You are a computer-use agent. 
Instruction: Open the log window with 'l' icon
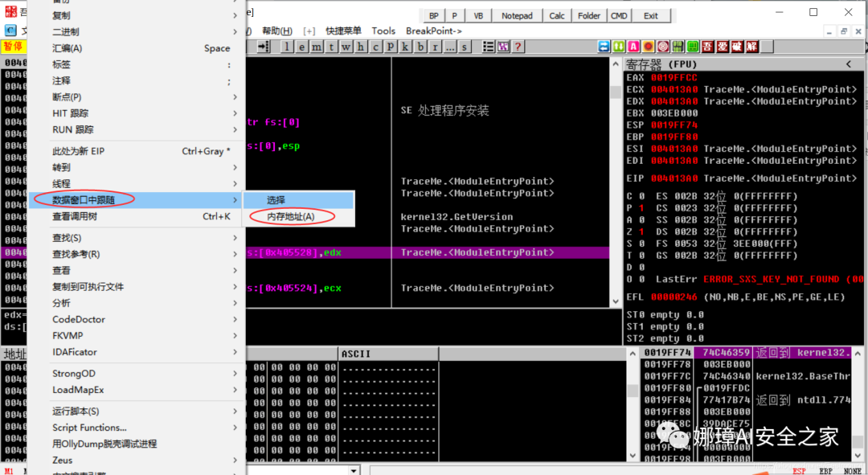[287, 47]
